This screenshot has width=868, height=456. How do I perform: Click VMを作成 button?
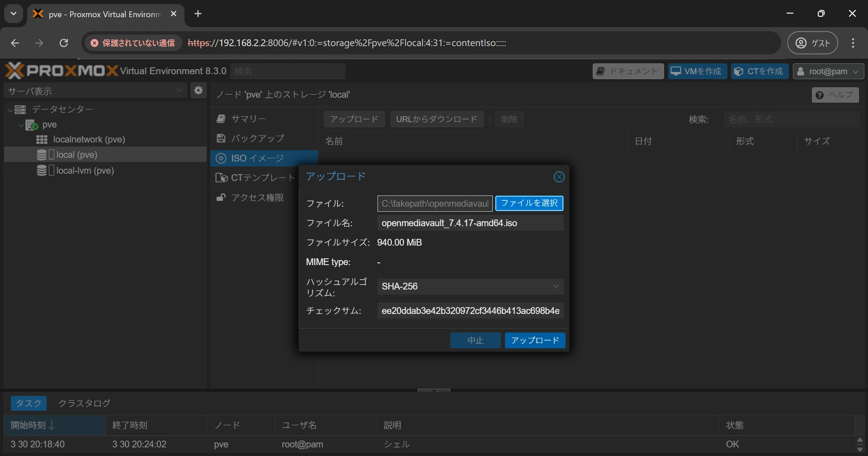[698, 71]
